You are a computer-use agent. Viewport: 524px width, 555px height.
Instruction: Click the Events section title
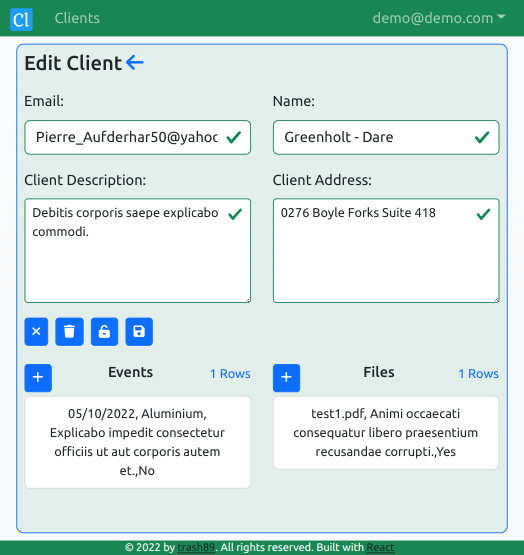pos(131,372)
